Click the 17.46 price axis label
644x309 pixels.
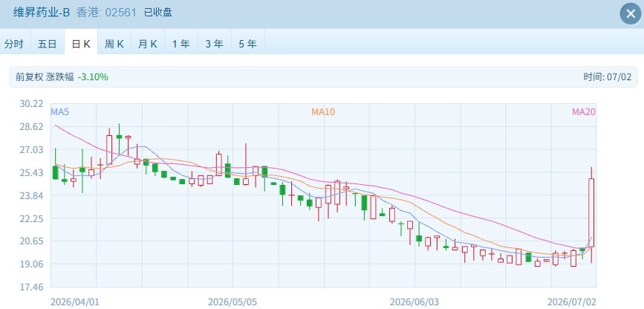click(31, 287)
